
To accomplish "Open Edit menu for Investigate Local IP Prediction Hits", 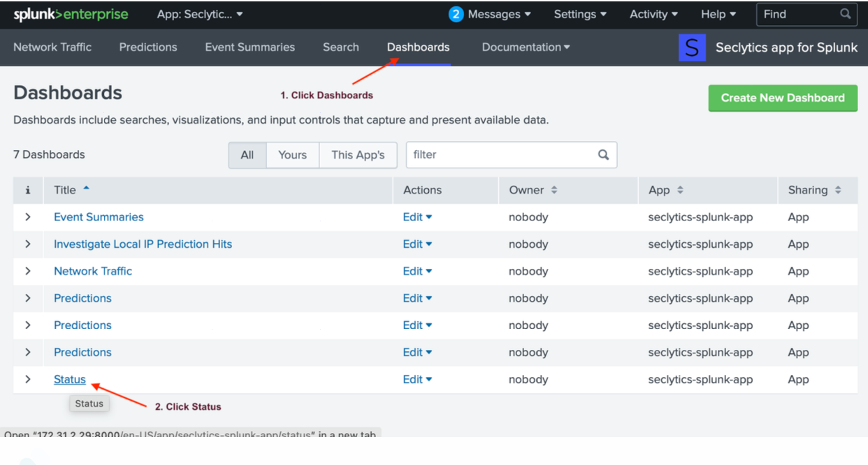I will point(417,244).
